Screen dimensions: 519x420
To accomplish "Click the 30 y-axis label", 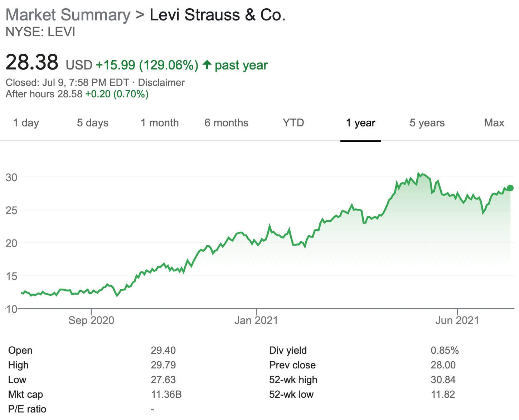I will 11,177.
